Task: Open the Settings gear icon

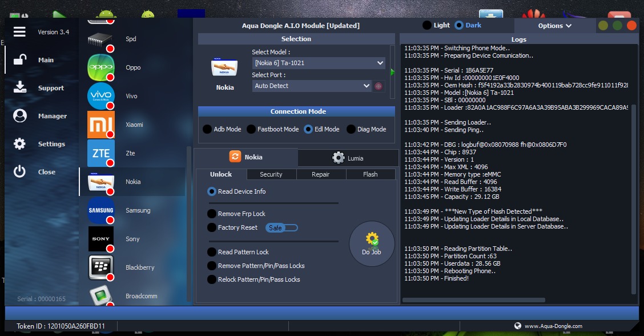Action: click(x=19, y=143)
